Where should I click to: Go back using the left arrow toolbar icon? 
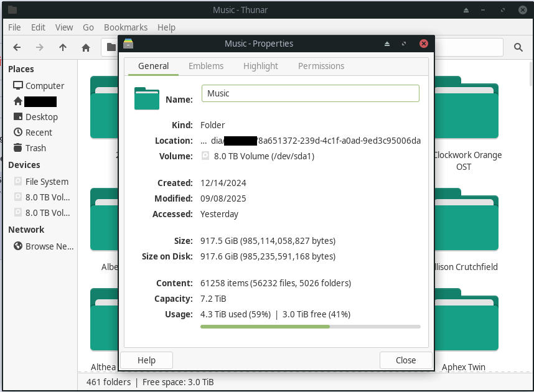click(x=17, y=47)
